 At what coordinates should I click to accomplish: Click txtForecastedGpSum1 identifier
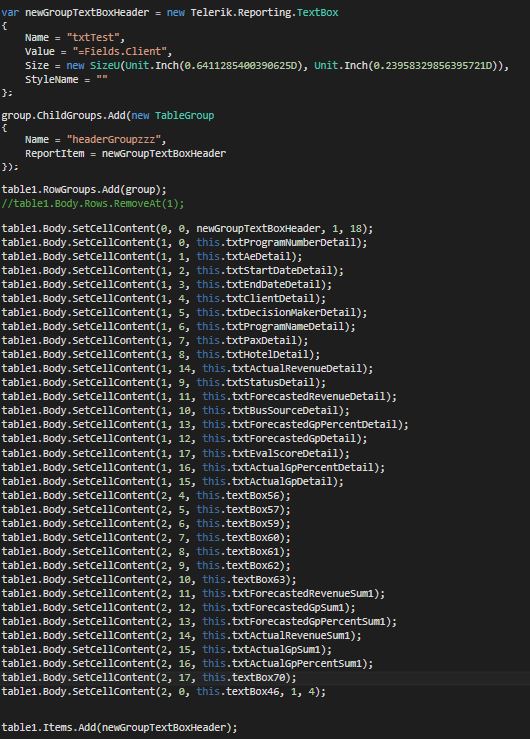[288, 608]
